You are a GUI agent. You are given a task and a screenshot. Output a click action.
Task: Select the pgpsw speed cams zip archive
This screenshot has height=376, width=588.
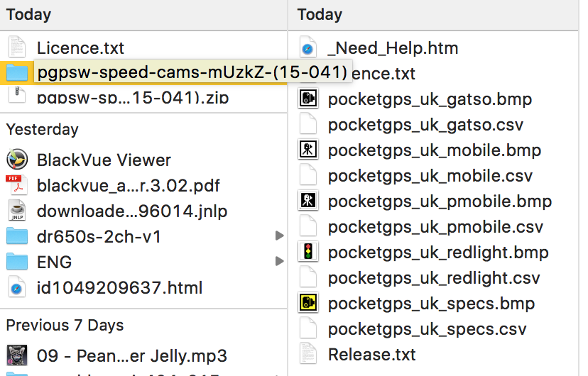pos(132,97)
